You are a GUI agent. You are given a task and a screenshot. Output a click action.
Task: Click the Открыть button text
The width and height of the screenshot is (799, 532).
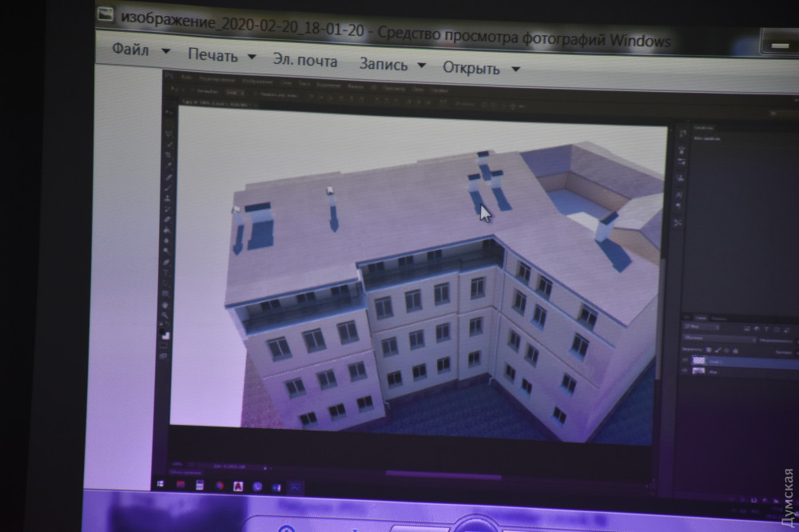click(x=471, y=68)
